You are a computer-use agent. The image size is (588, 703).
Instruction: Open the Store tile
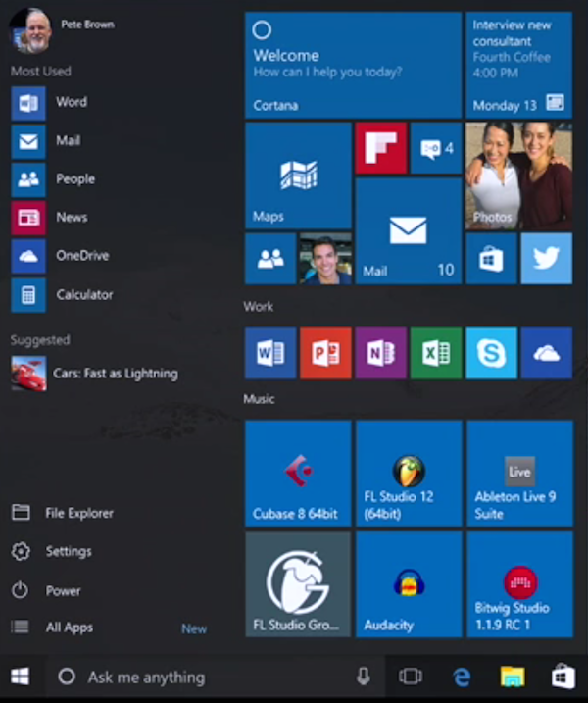(x=491, y=259)
